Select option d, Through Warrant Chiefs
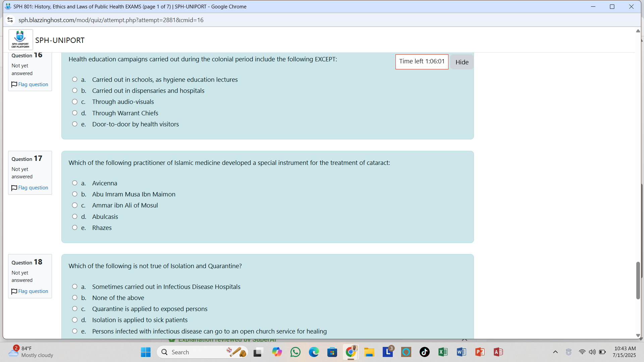 point(75,113)
